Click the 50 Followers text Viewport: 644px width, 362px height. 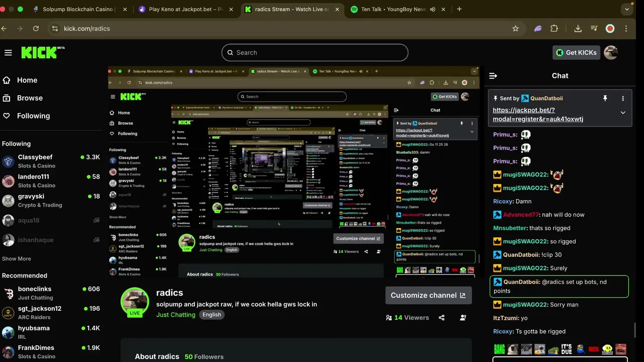[x=204, y=357]
